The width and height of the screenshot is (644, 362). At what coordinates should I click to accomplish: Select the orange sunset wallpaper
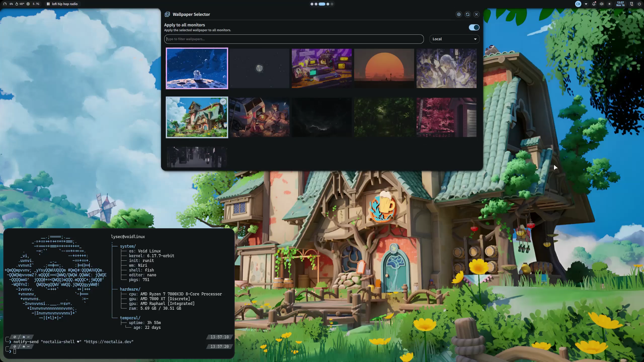pos(384,68)
